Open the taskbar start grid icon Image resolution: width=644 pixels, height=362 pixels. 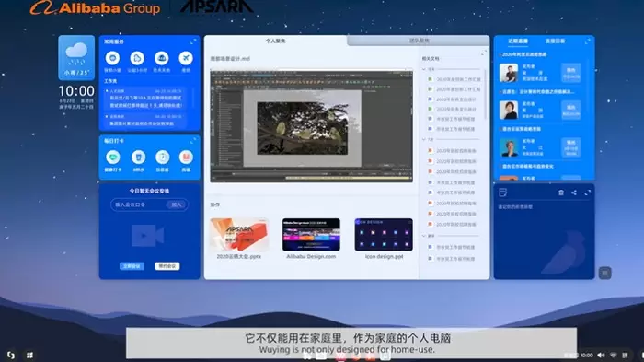(29, 355)
